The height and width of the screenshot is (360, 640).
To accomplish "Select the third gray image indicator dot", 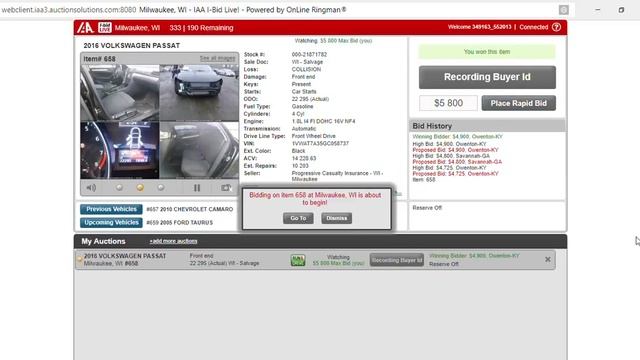I will pos(161,187).
